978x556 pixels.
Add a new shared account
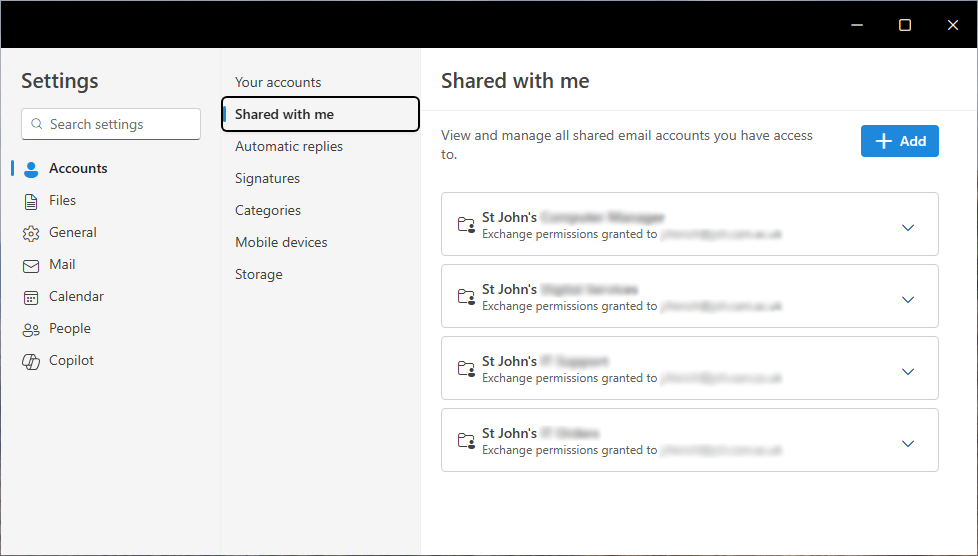pyautogui.click(x=899, y=141)
